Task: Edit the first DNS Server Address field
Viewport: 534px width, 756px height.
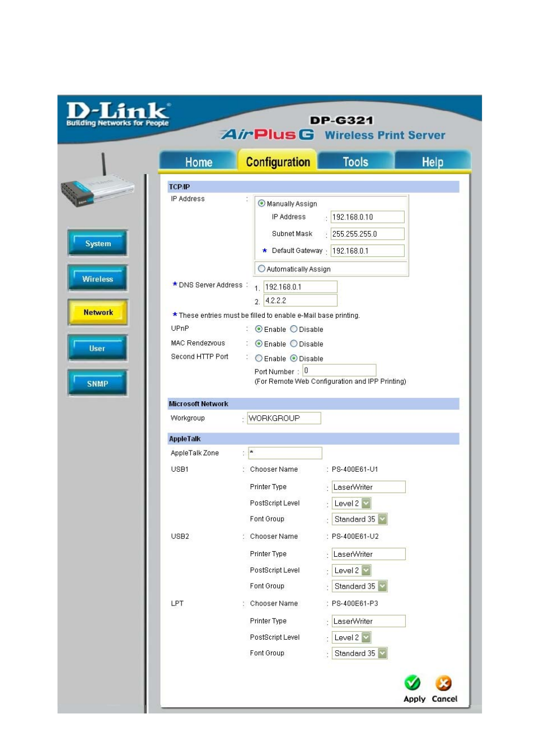Action: tap(301, 287)
